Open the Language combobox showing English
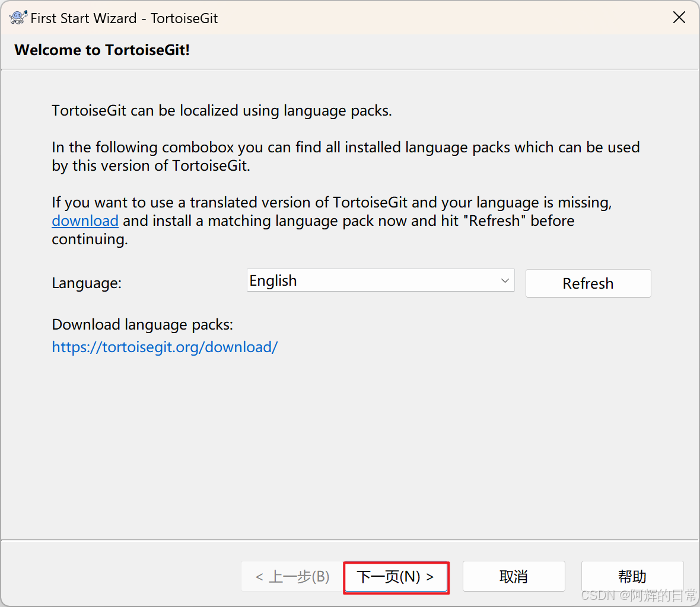Screen dimensions: 700x607 coord(380,280)
